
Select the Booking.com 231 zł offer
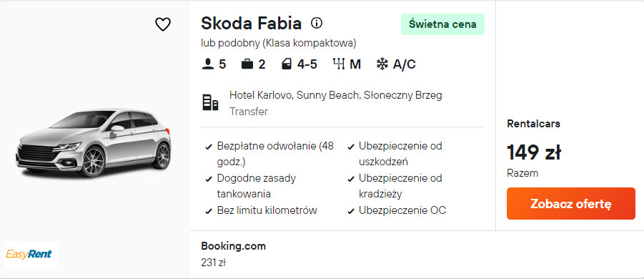point(233,255)
